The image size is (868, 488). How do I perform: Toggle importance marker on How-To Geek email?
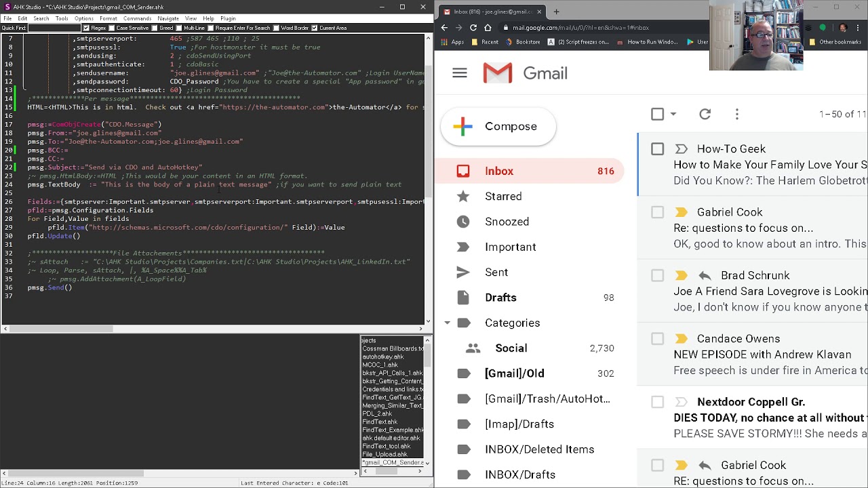(x=682, y=149)
